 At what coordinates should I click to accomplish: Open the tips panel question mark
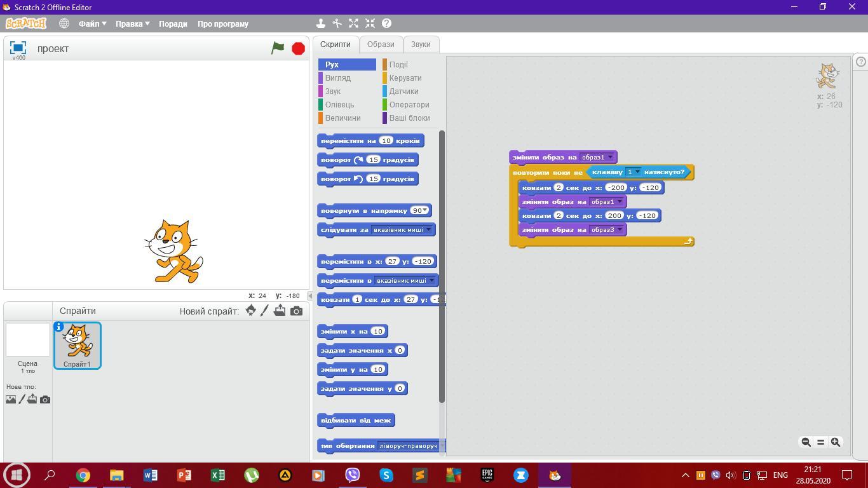860,62
